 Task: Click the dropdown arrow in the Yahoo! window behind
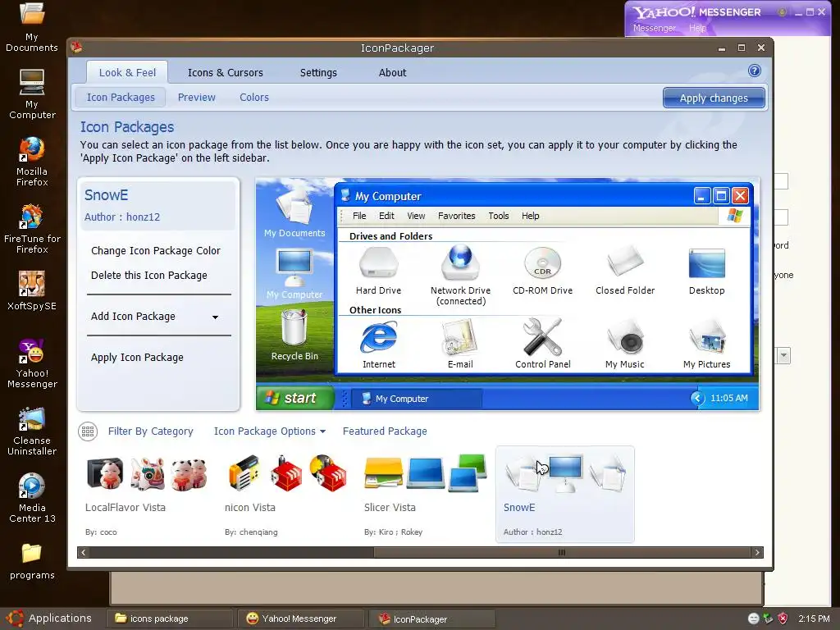point(783,355)
